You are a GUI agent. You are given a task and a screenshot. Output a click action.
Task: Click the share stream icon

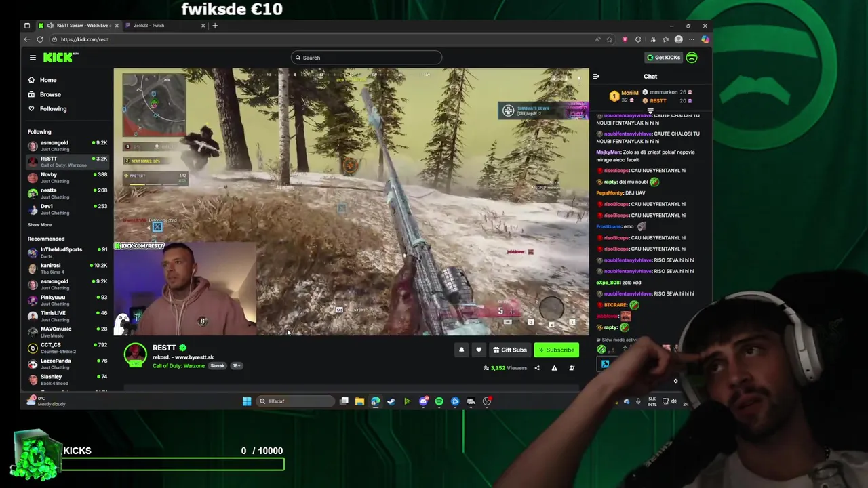point(537,368)
